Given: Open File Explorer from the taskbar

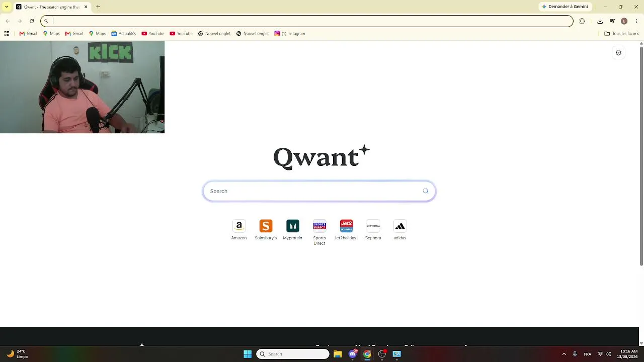Looking at the screenshot, I should click(x=338, y=354).
